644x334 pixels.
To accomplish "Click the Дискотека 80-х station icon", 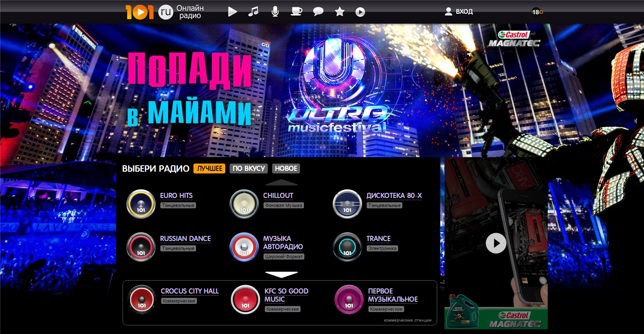I will 347,204.
